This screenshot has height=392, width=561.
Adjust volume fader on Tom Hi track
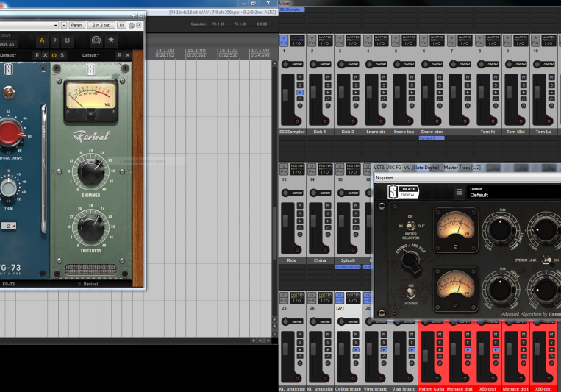pos(481,92)
